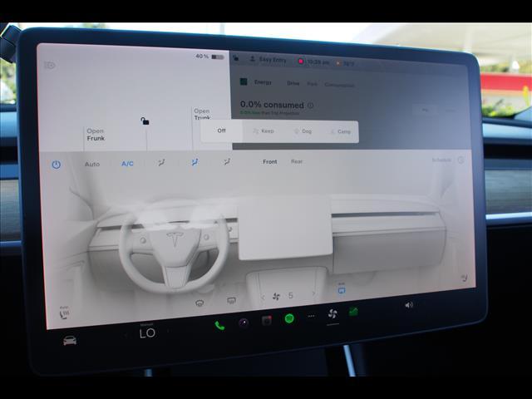
Task: Open the Easy Entry driver profile
Action: click(x=268, y=60)
